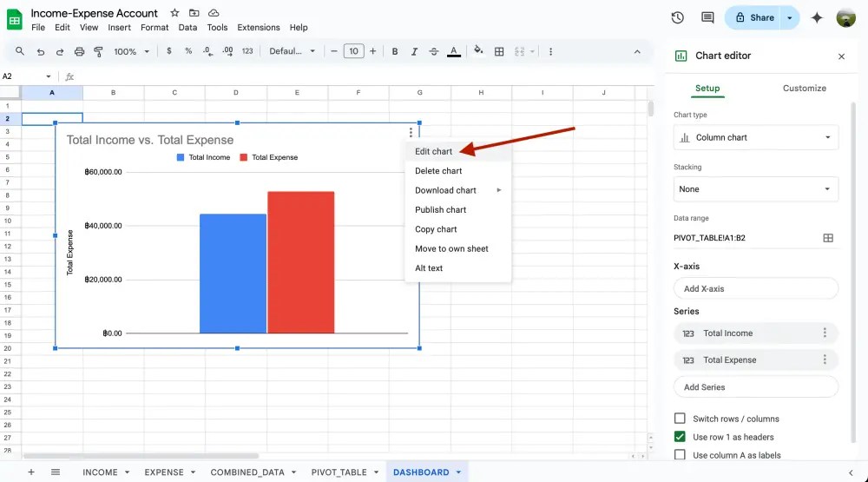Click the select data range grid icon
Viewport: 868px width, 482px height.
tap(828, 238)
